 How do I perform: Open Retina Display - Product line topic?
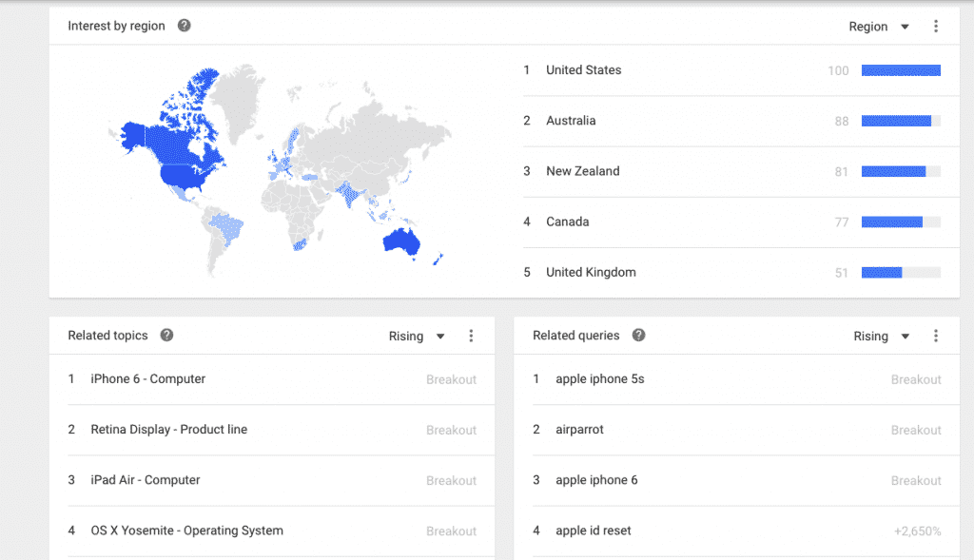click(x=169, y=430)
